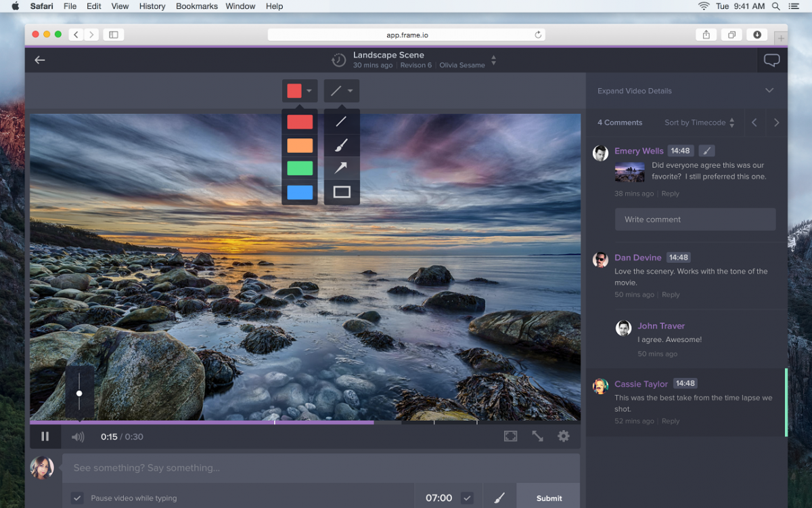Open the color picker dropdown
This screenshot has width=812, height=508.
(300, 91)
